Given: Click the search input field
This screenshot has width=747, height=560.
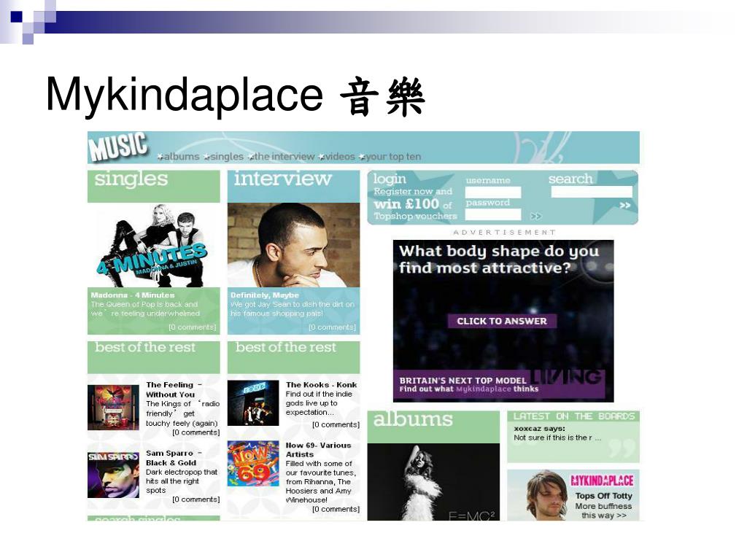Looking at the screenshot, I should pyautogui.click(x=592, y=192).
